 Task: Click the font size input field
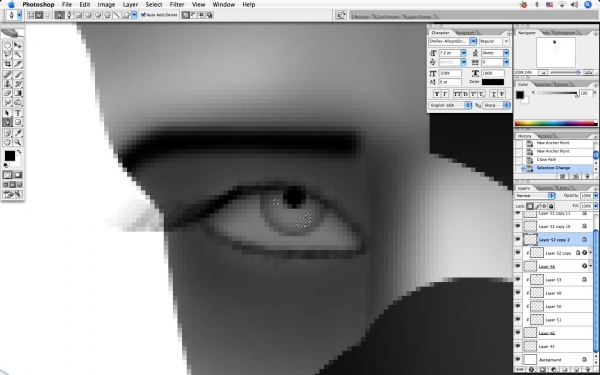tap(450, 53)
